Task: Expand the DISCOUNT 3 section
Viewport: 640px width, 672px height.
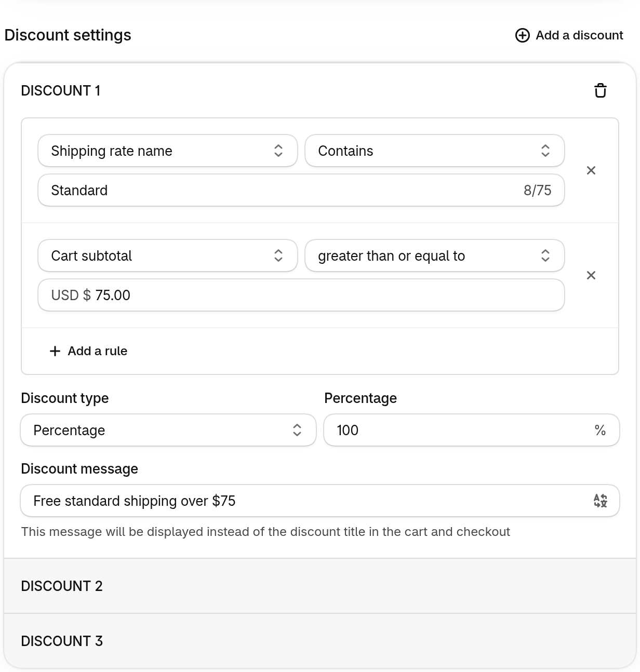Action: tap(320, 641)
